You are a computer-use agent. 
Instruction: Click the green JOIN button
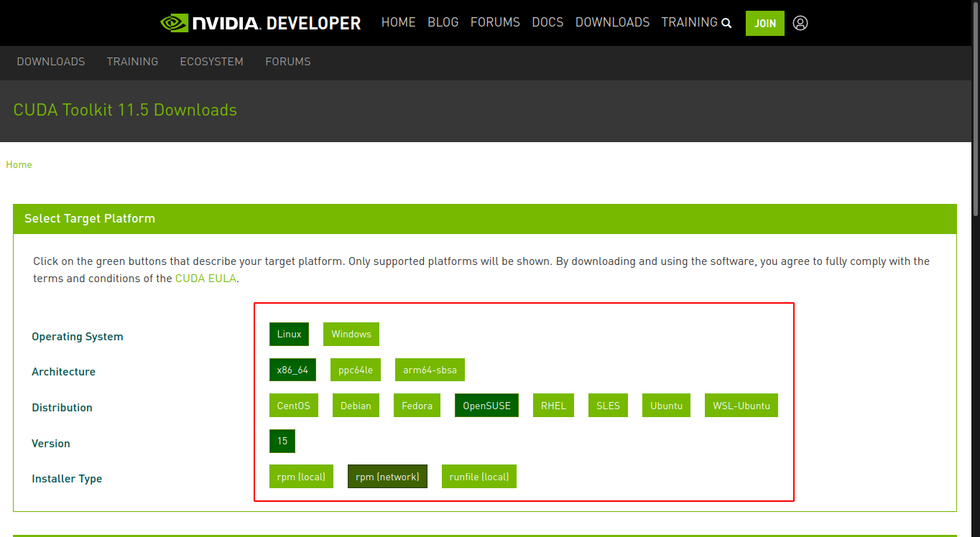[765, 23]
